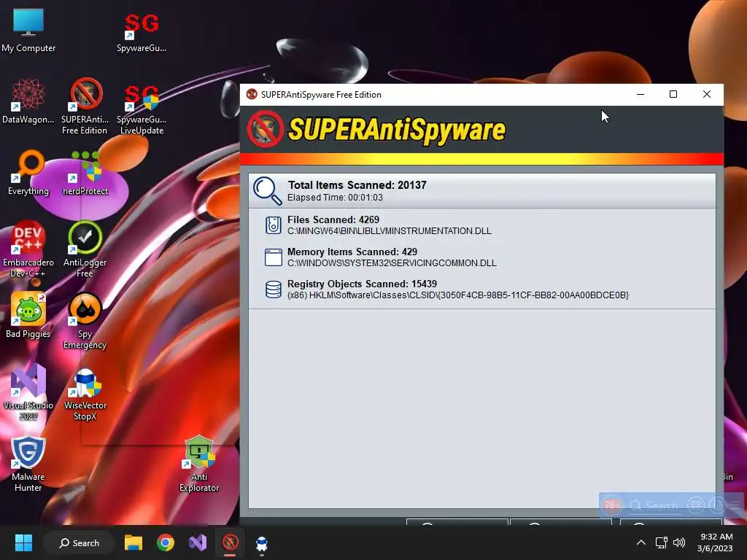The image size is (747, 560).
Task: Open the clock showing 9:32 AM
Action: (x=715, y=542)
